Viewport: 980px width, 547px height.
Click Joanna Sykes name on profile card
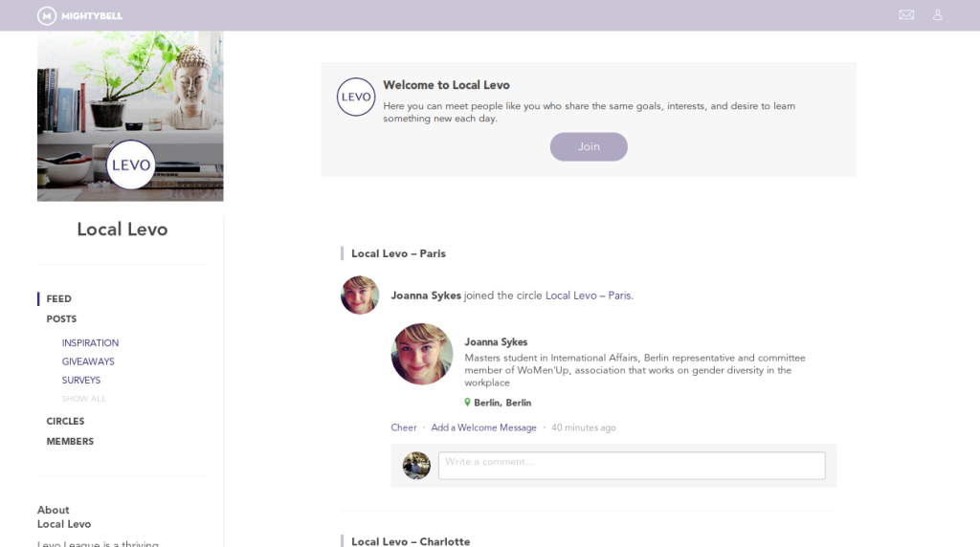tap(496, 342)
